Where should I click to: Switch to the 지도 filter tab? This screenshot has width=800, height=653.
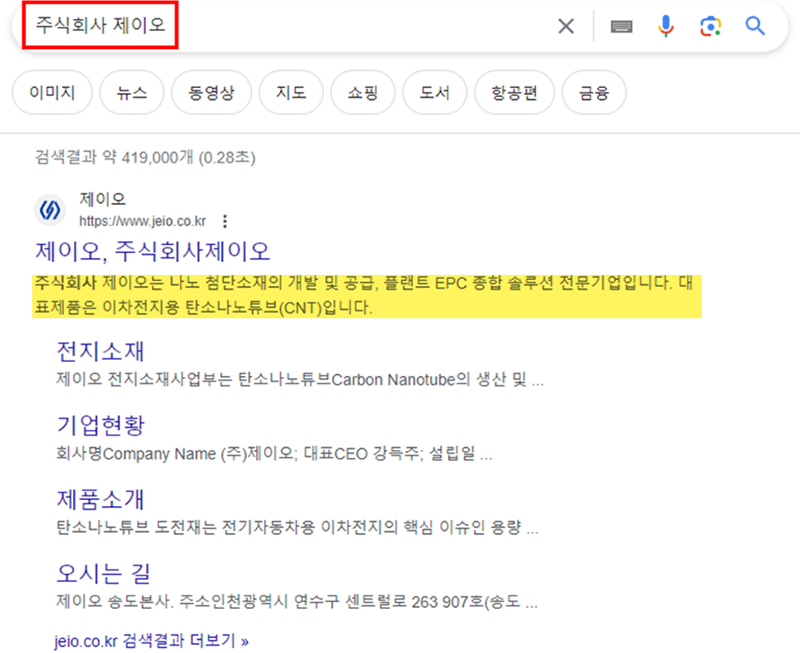(291, 93)
